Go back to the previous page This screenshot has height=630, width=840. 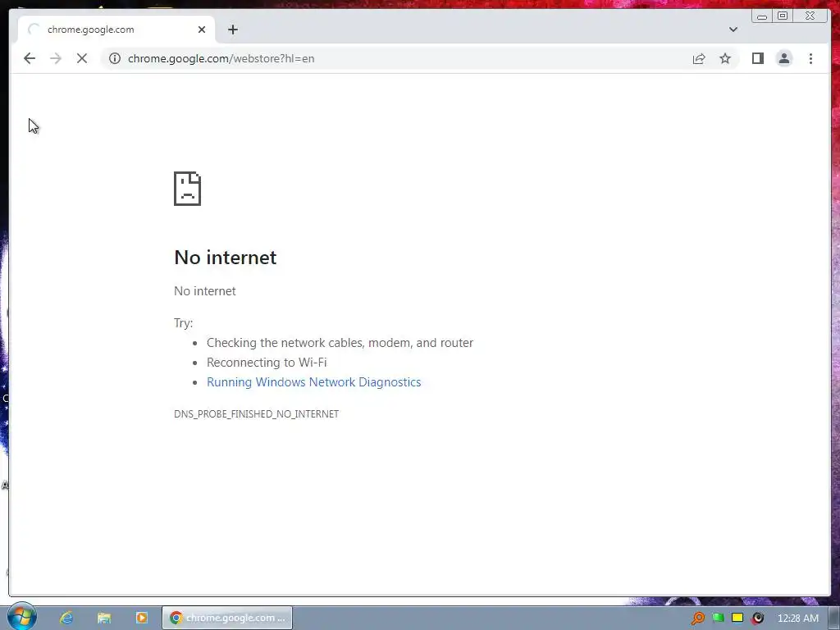pos(30,58)
